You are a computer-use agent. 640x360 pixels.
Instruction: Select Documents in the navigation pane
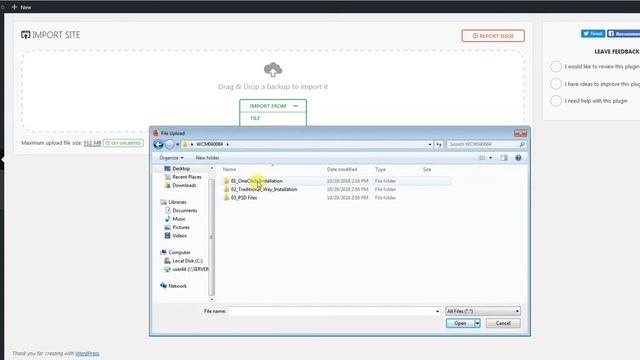pos(184,211)
